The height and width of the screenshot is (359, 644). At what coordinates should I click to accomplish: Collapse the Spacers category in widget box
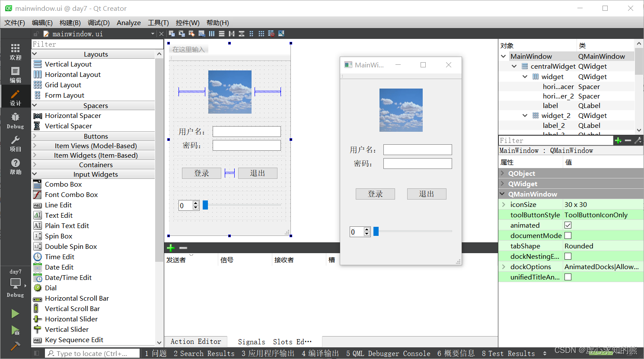point(35,105)
